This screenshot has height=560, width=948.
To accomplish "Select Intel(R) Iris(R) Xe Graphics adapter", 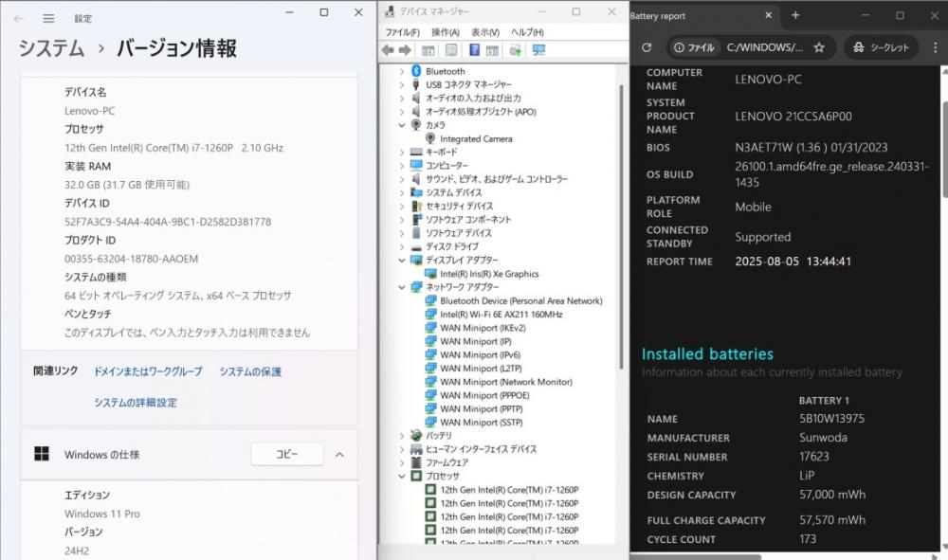I will point(489,274).
